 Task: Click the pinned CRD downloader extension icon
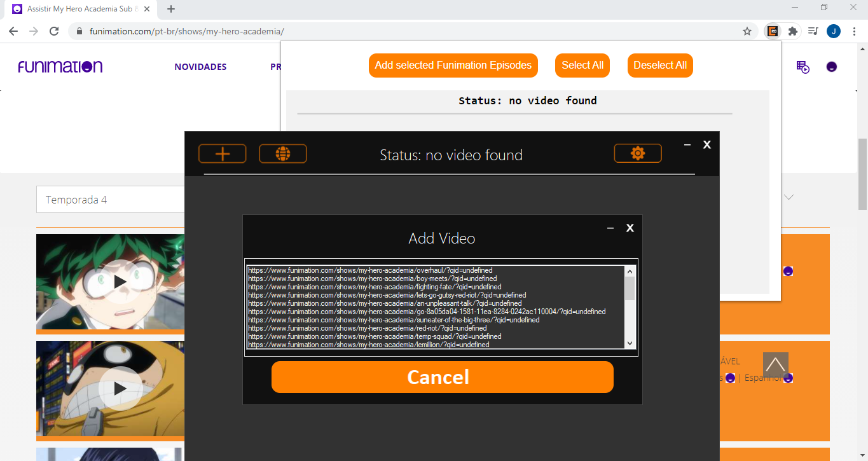(772, 31)
